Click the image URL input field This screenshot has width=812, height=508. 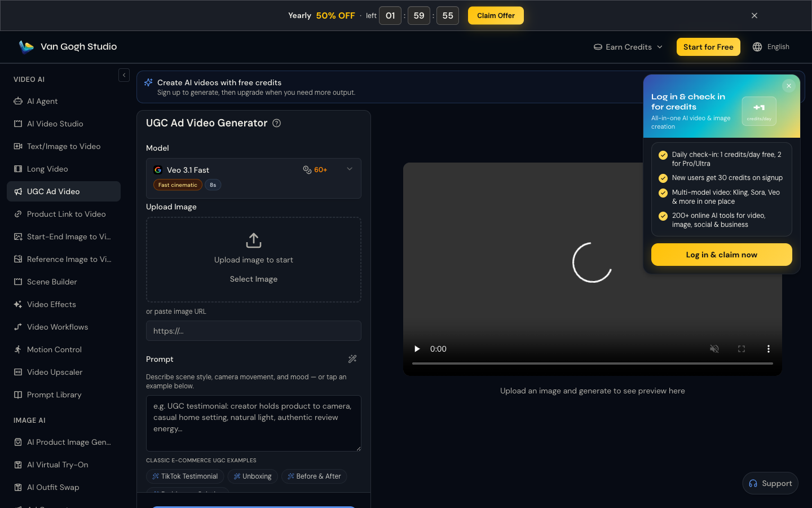[254, 331]
